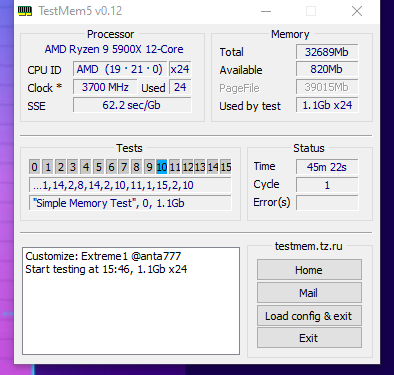Click the Mail button

(309, 293)
